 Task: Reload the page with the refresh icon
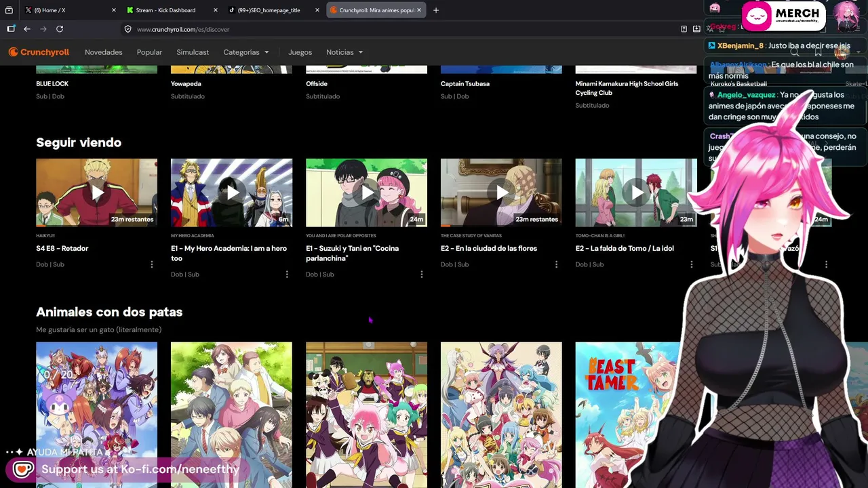pos(60,29)
